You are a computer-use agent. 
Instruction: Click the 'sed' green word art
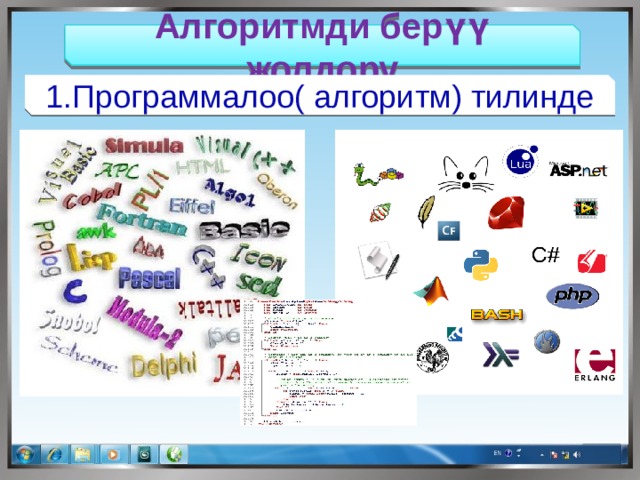(x=259, y=284)
